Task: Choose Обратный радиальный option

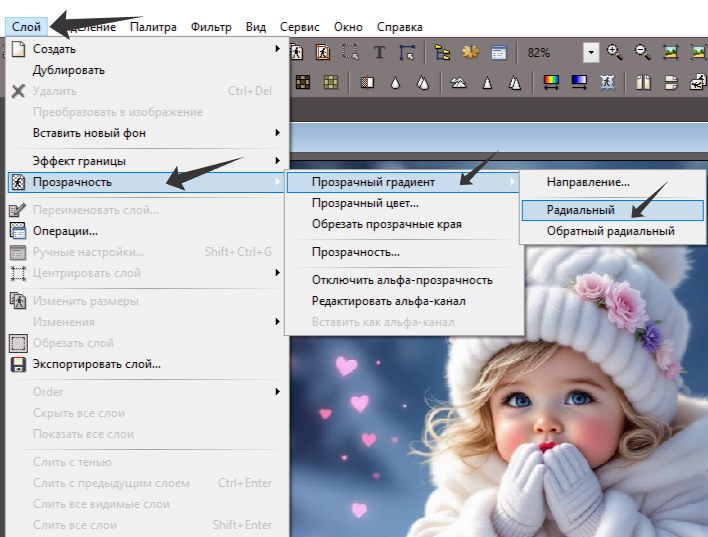Action: tap(610, 231)
